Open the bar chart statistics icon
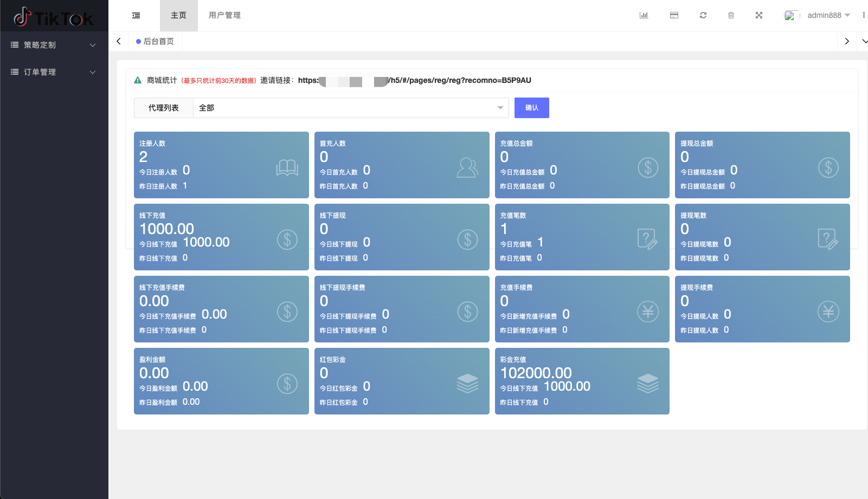The width and height of the screenshot is (868, 499). (644, 16)
